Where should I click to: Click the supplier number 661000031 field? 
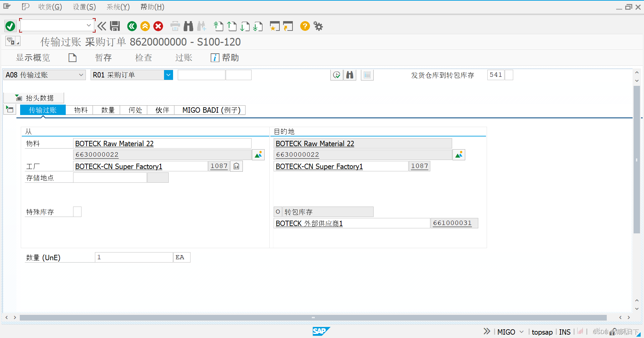[x=454, y=223]
